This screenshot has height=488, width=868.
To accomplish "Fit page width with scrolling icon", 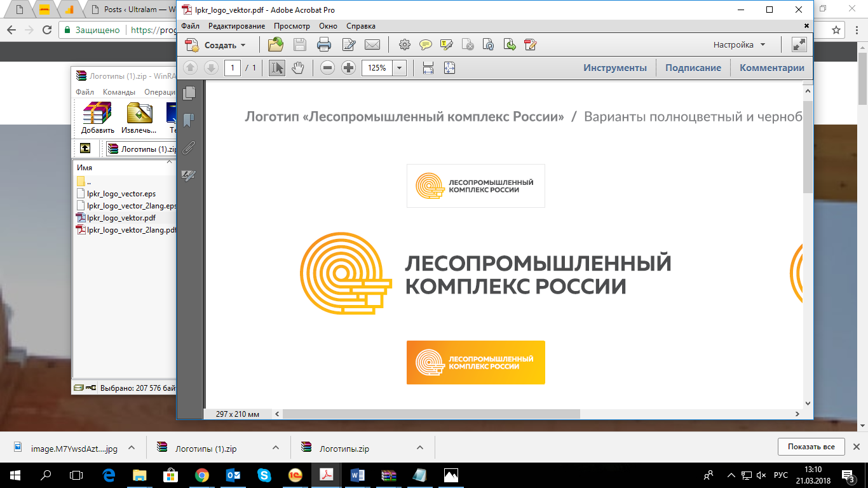I will 428,67.
